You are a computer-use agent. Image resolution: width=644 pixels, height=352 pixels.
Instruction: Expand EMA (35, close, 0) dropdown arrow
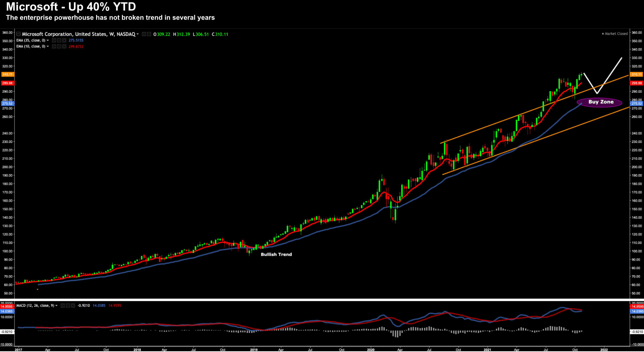[48, 40]
